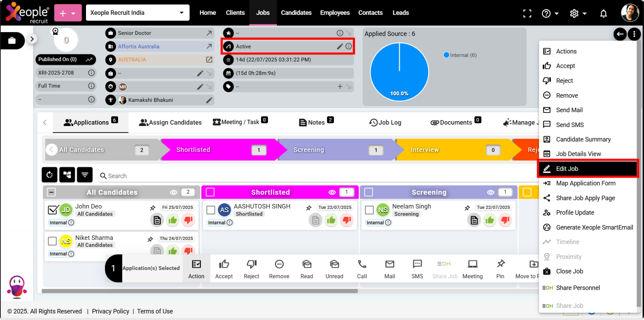Screen dimensions: 644x320
Task: Click Call in the selection toolbar
Action: click(x=362, y=269)
